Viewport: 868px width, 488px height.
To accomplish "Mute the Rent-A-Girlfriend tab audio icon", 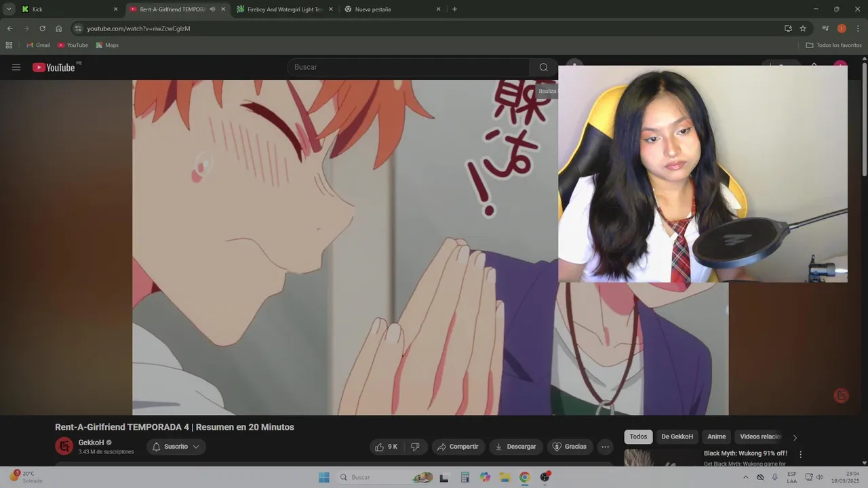I will (212, 9).
